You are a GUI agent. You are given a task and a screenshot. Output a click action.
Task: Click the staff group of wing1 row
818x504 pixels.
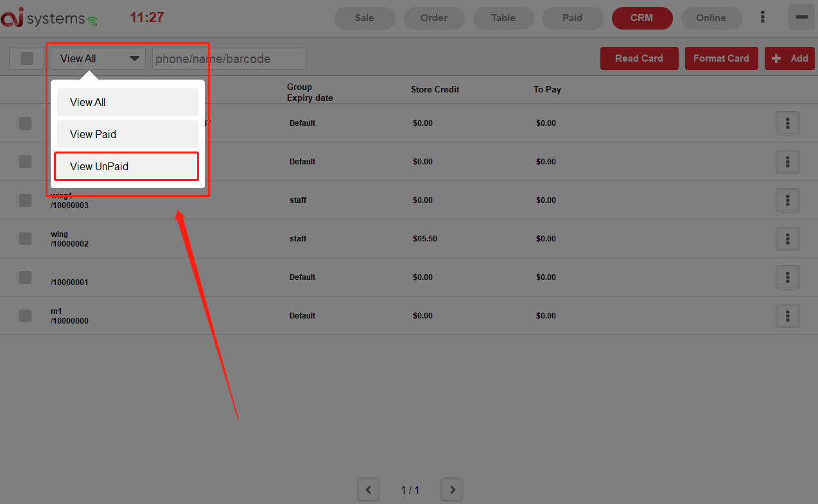[298, 200]
